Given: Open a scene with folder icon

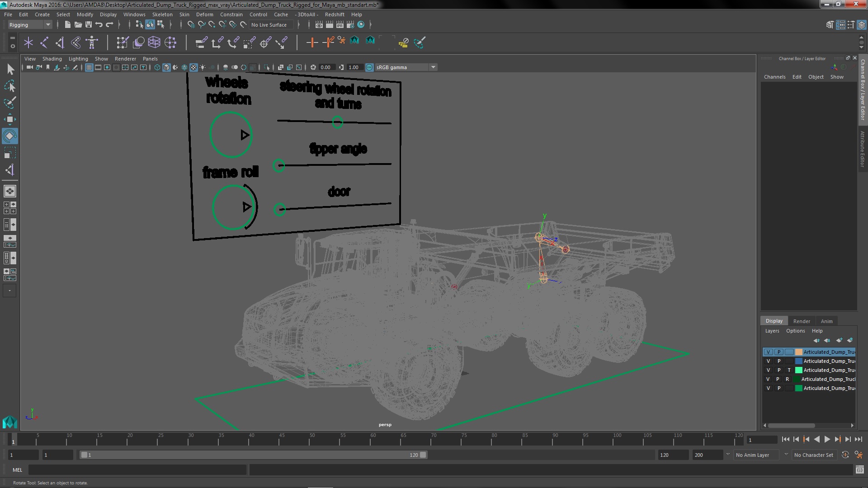Looking at the screenshot, I should coord(78,24).
